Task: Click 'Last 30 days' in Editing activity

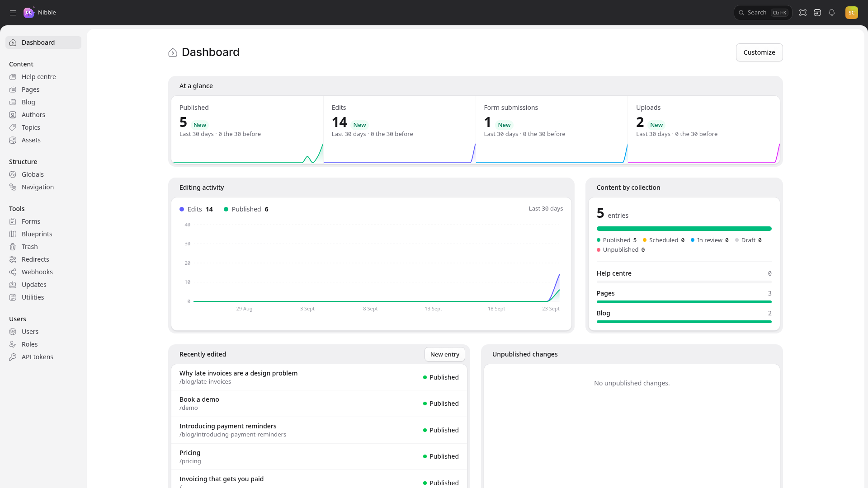Action: [x=546, y=209]
